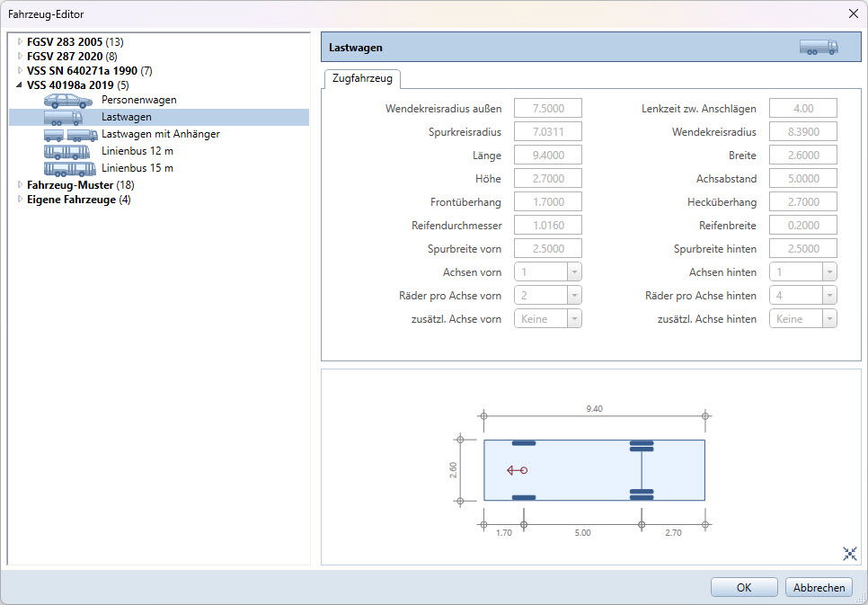This screenshot has height=605, width=868.
Task: Click the Breite value field
Action: [x=803, y=156]
